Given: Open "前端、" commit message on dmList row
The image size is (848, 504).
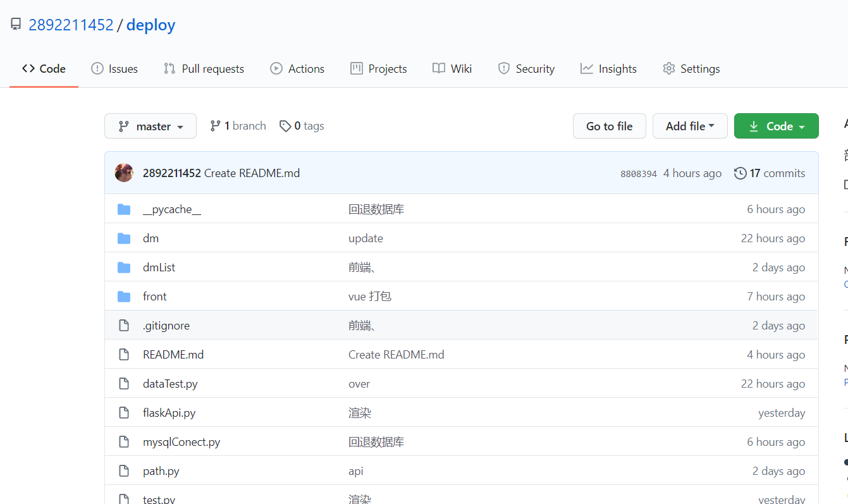Looking at the screenshot, I should pyautogui.click(x=362, y=267).
